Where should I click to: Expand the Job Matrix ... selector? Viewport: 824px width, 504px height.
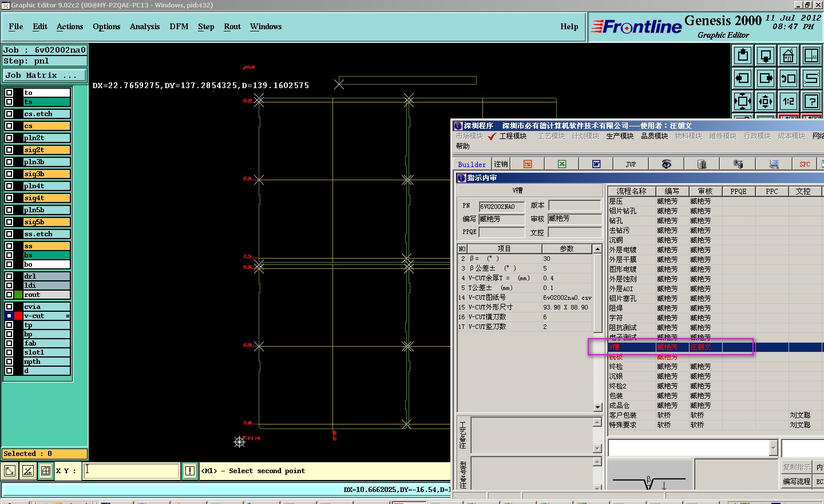(45, 76)
